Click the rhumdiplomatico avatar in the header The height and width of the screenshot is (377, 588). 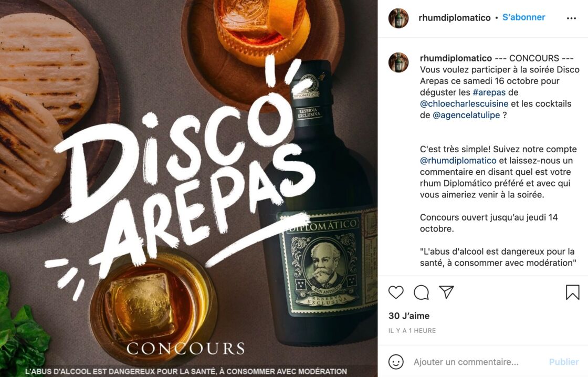pos(398,18)
